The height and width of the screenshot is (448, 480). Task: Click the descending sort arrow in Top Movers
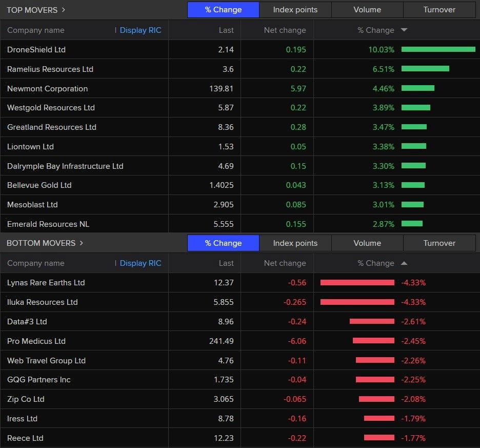click(404, 30)
